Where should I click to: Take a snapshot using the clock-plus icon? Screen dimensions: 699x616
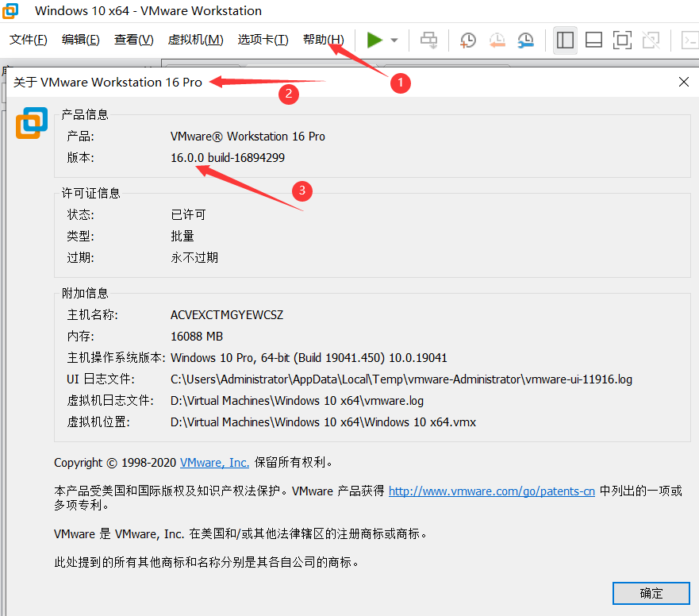[x=467, y=40]
